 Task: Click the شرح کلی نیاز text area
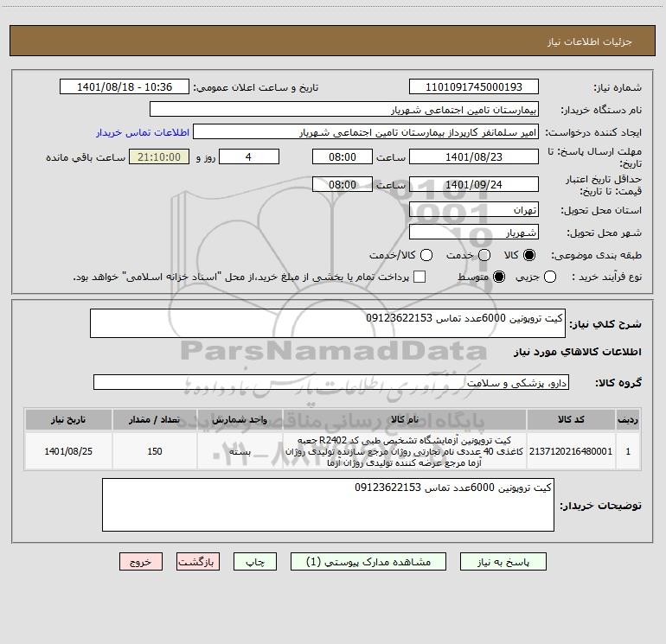coord(328,323)
